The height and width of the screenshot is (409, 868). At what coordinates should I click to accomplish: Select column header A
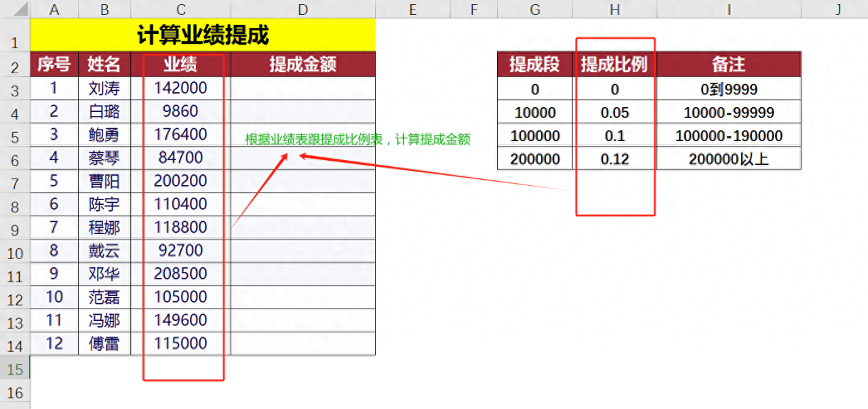[x=54, y=9]
